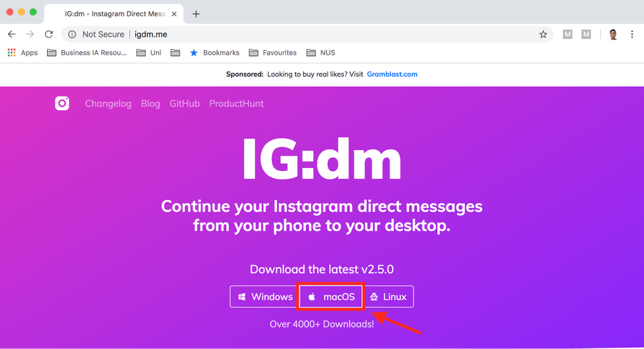The height and width of the screenshot is (349, 644).
Task: Open the Apps bookmarks shortcut
Action: tap(23, 53)
